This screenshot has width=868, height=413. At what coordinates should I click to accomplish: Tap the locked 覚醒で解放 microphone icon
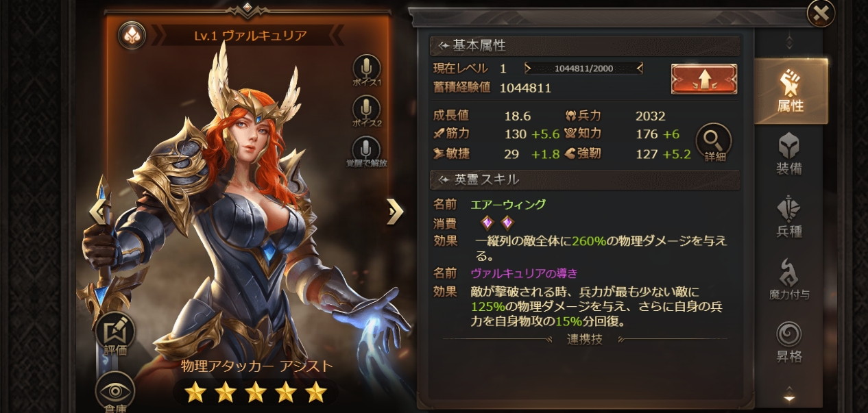(367, 151)
